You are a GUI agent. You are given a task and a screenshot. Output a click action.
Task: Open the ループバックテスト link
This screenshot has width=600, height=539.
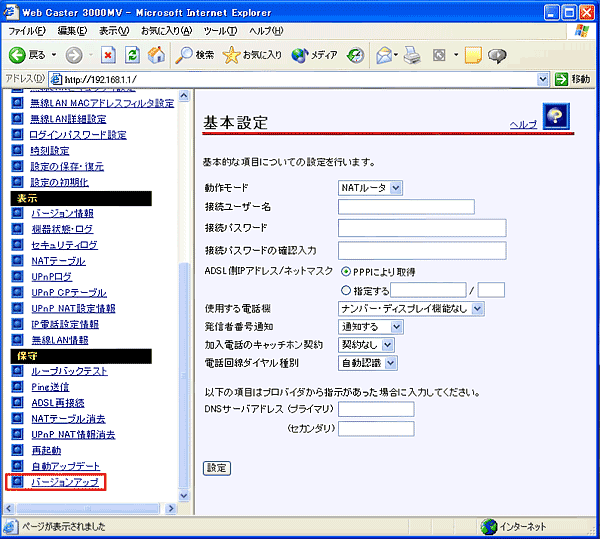69,371
